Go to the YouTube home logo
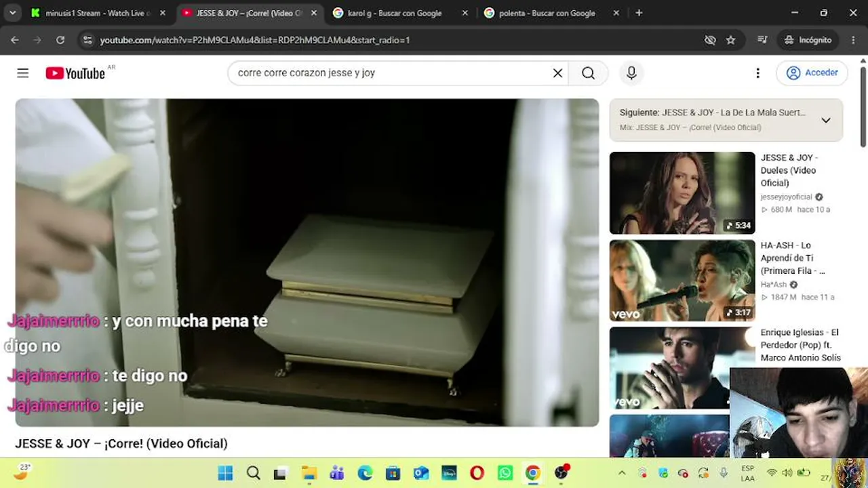 [x=75, y=73]
